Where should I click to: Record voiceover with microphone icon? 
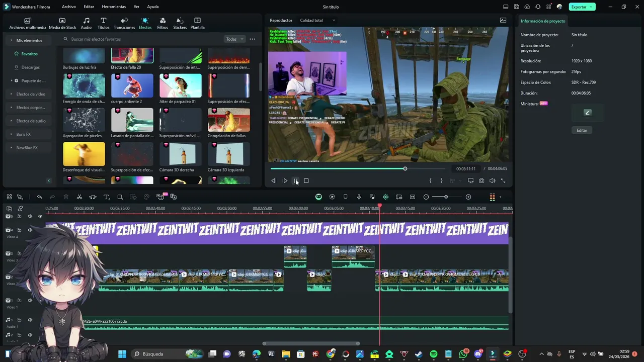359,197
